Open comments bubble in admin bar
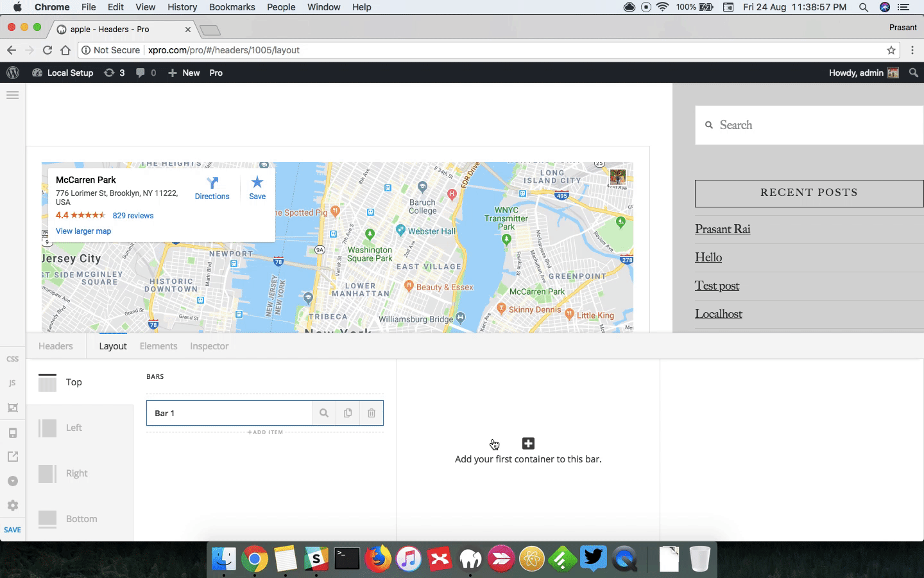The width and height of the screenshot is (924, 578). [x=146, y=73]
